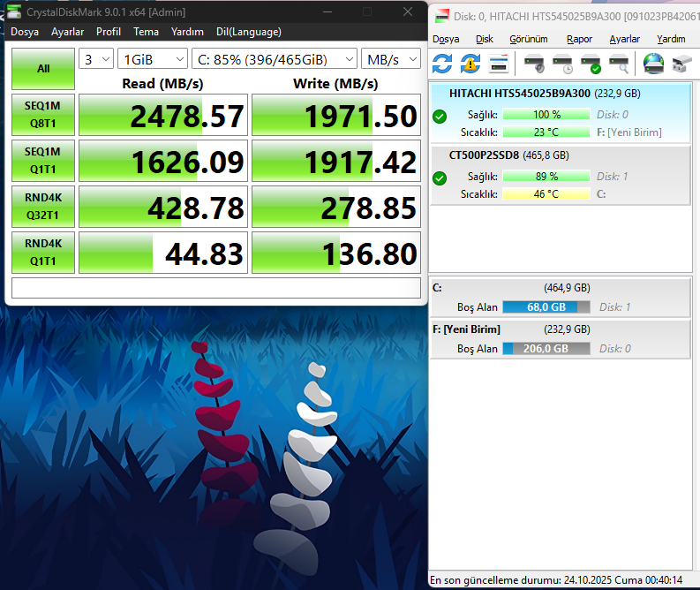Click the SEQ1M Q1T1 write value 1917.42

click(x=336, y=161)
